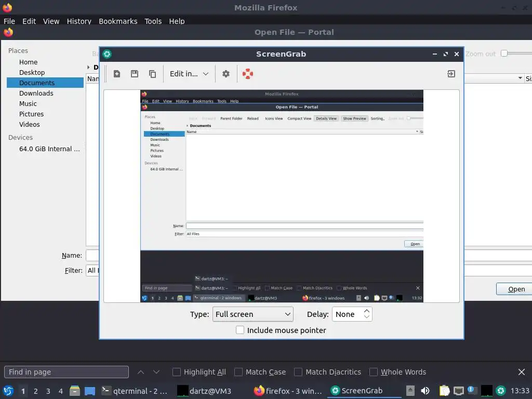Open the Type Full screen combo box

253,314
